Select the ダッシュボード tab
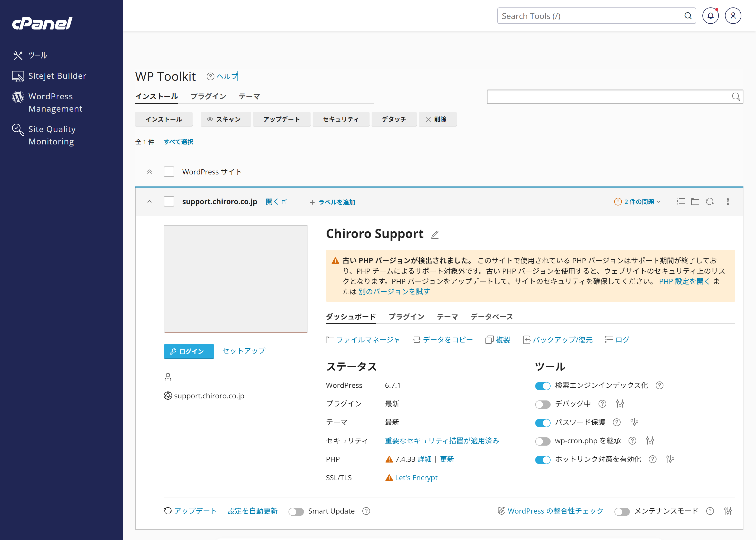 [351, 317]
